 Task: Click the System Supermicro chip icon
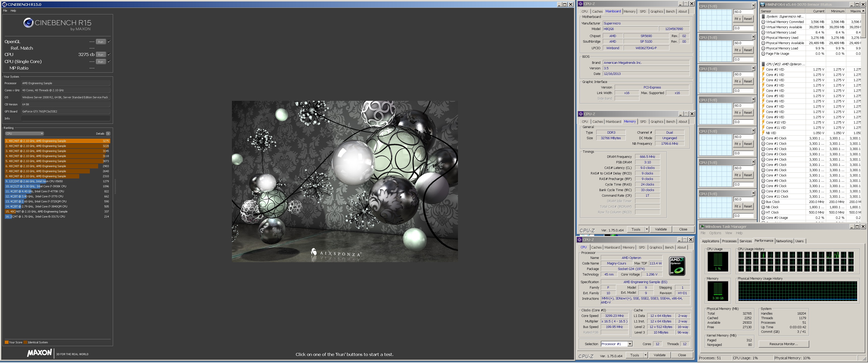click(763, 16)
